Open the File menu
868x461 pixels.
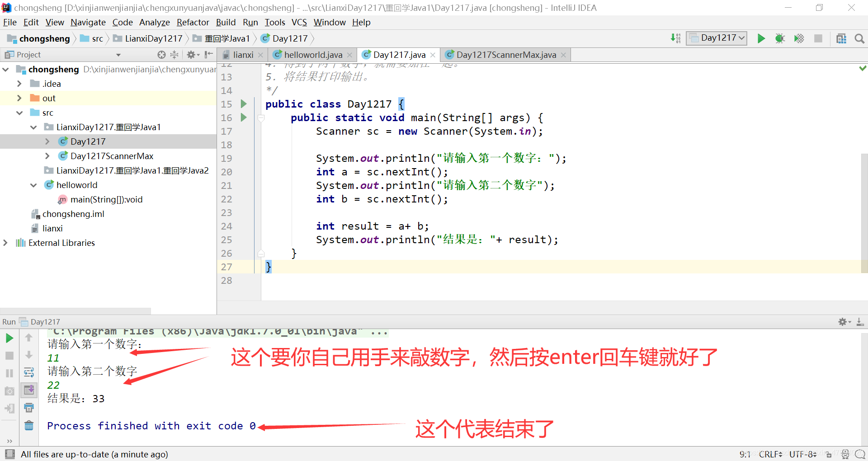point(10,22)
